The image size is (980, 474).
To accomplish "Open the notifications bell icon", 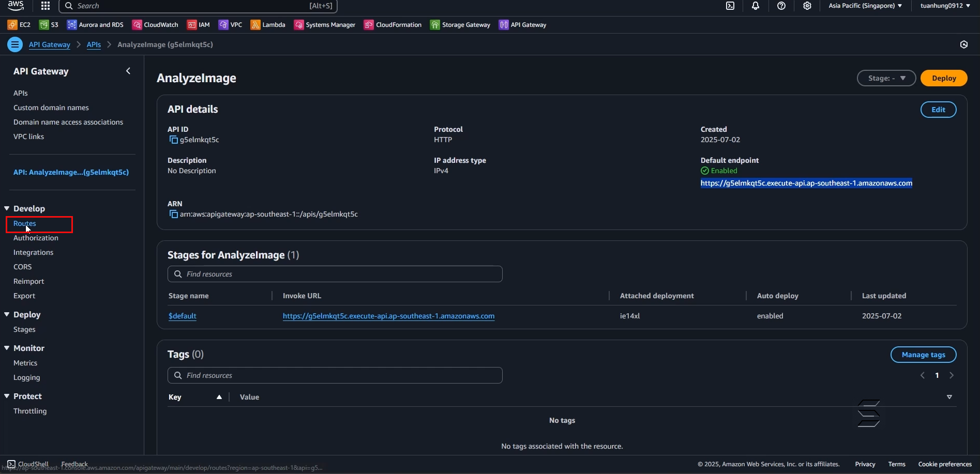I will coord(756,6).
